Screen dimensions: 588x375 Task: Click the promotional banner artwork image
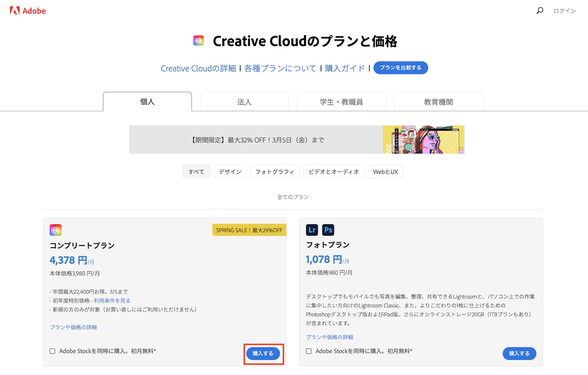[x=423, y=140]
